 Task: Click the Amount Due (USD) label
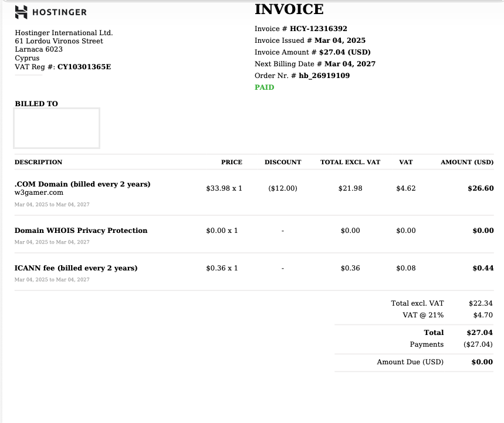410,362
